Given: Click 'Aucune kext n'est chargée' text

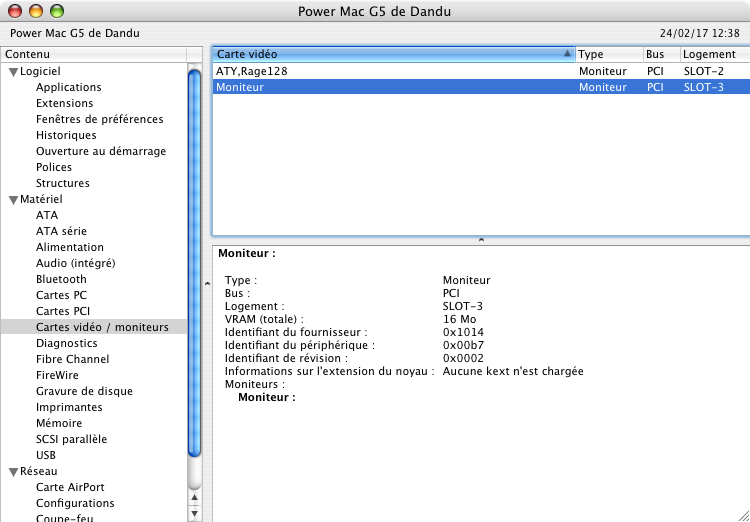Looking at the screenshot, I should (x=513, y=371).
